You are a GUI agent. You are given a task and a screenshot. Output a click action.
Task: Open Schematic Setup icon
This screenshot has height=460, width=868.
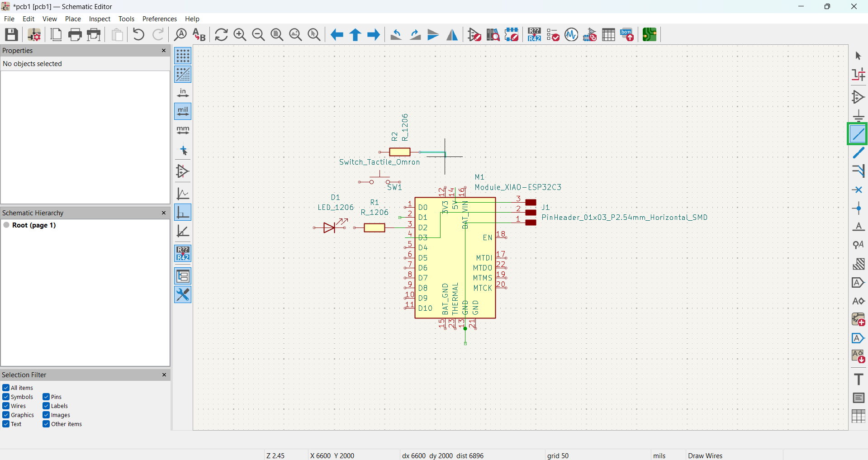click(34, 34)
